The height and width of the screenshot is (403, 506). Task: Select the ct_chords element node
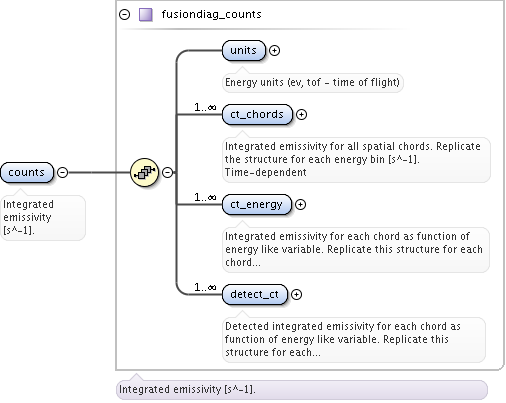coord(257,115)
